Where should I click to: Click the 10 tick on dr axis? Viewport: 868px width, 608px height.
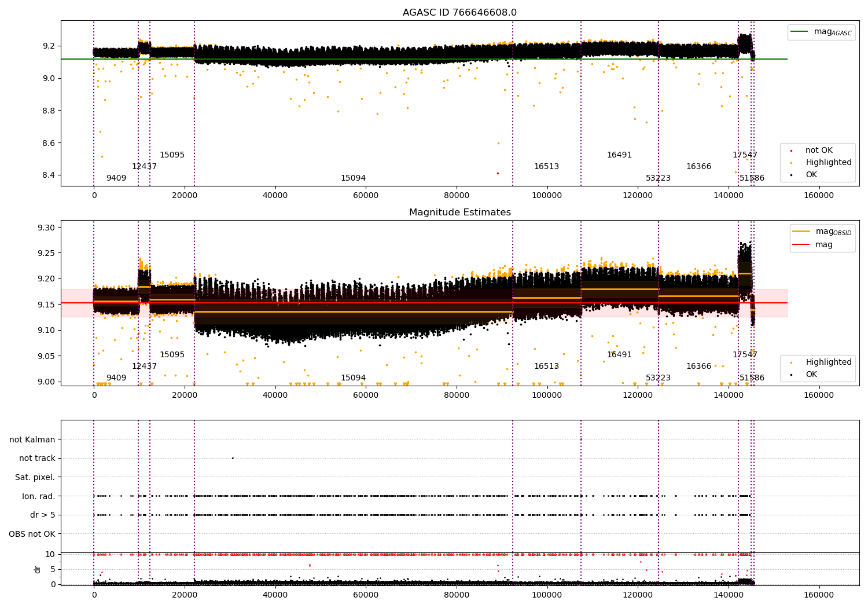click(x=50, y=554)
